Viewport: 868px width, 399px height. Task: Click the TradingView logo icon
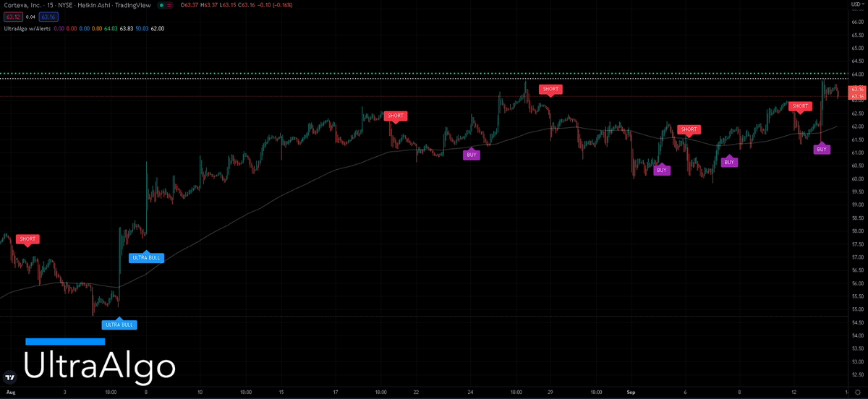point(10,377)
